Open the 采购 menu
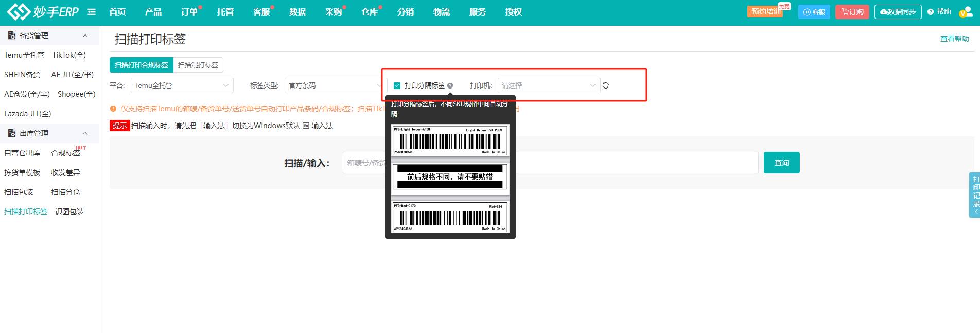980x333 pixels. pyautogui.click(x=334, y=12)
